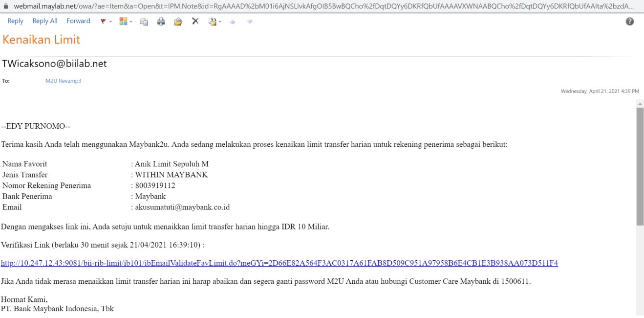Go to next item arrow
Screen dimensions: 644x318
(250, 22)
